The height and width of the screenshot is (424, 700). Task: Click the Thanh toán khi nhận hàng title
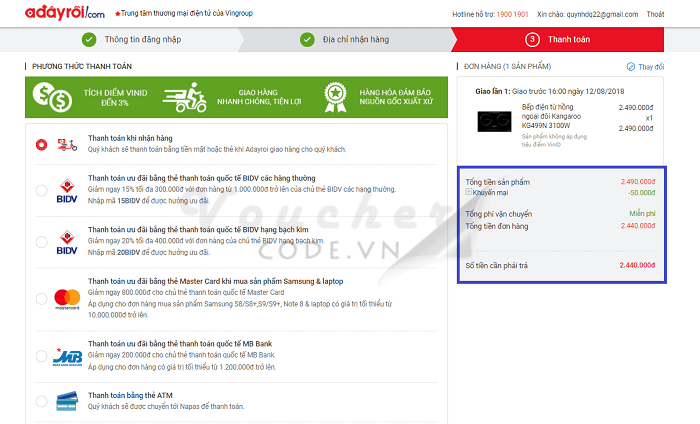[130, 138]
